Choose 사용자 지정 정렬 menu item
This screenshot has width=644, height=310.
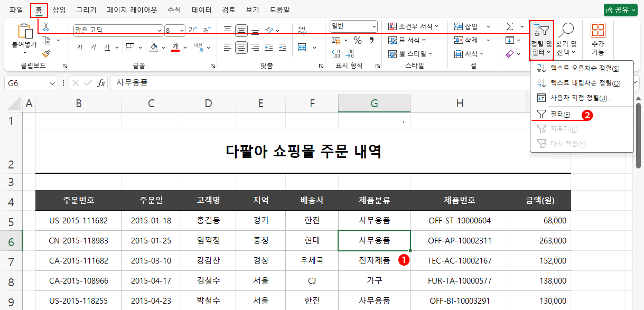click(582, 98)
